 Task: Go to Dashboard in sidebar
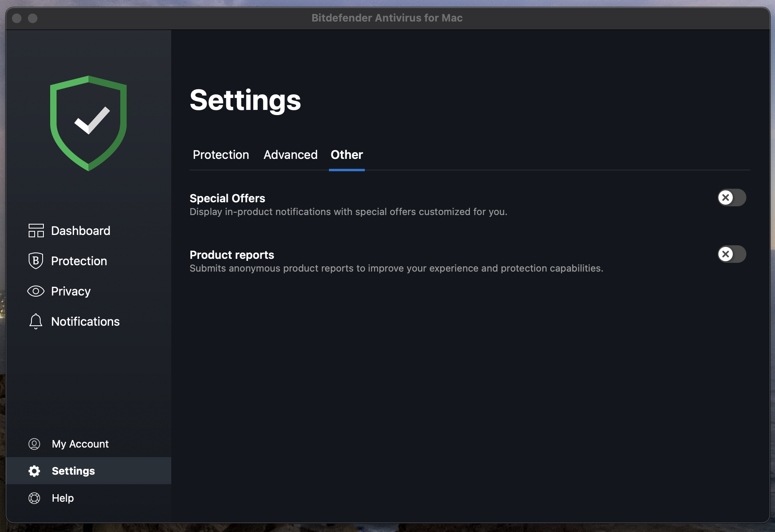(x=80, y=231)
